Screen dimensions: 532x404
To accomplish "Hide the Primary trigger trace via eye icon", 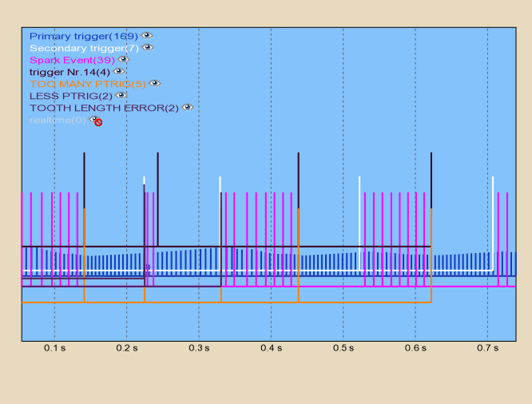I will 147,36.
